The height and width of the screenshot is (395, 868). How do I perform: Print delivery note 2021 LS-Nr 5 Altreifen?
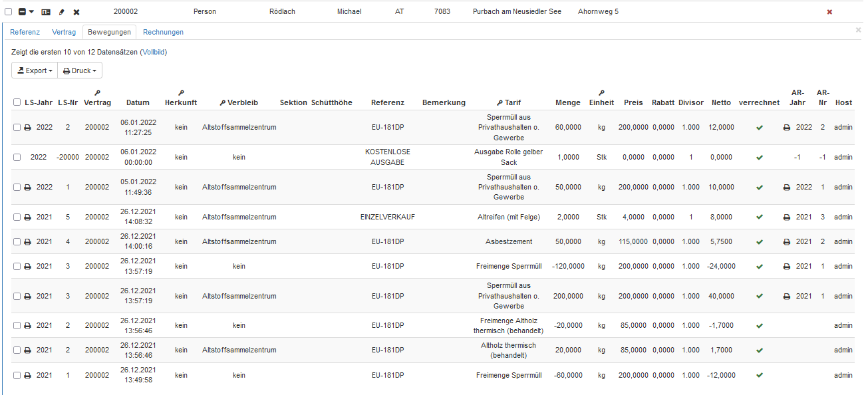[x=27, y=217]
